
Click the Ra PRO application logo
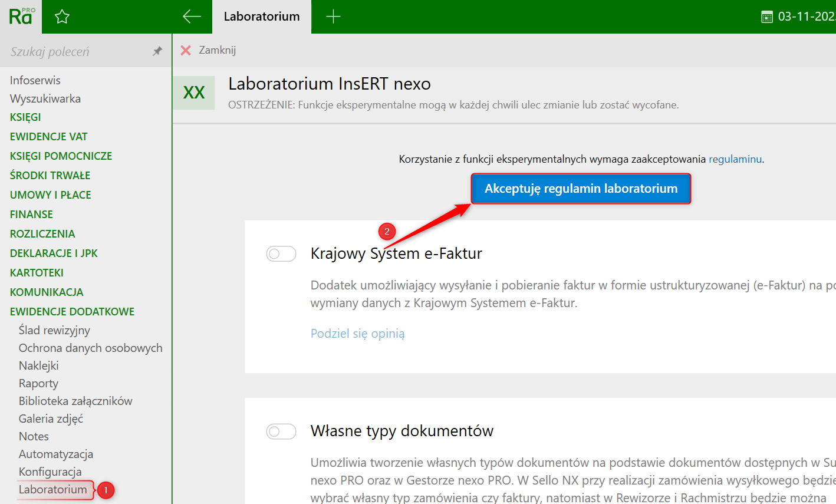tap(21, 17)
